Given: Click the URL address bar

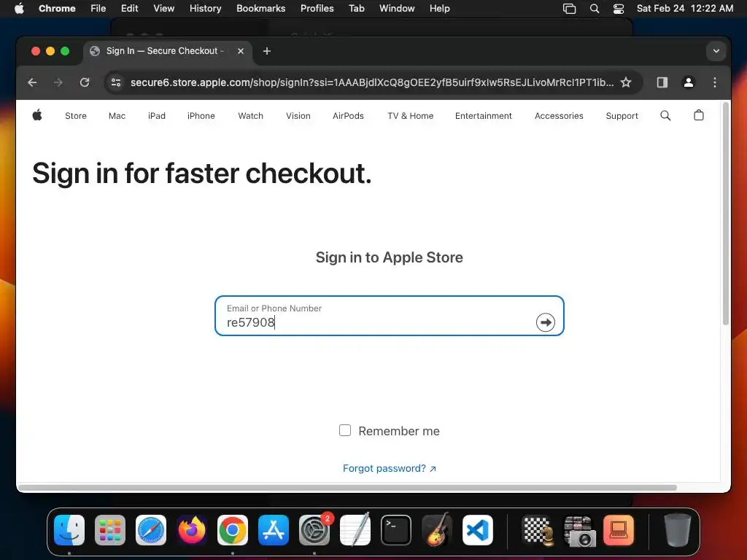Looking at the screenshot, I should (x=371, y=82).
